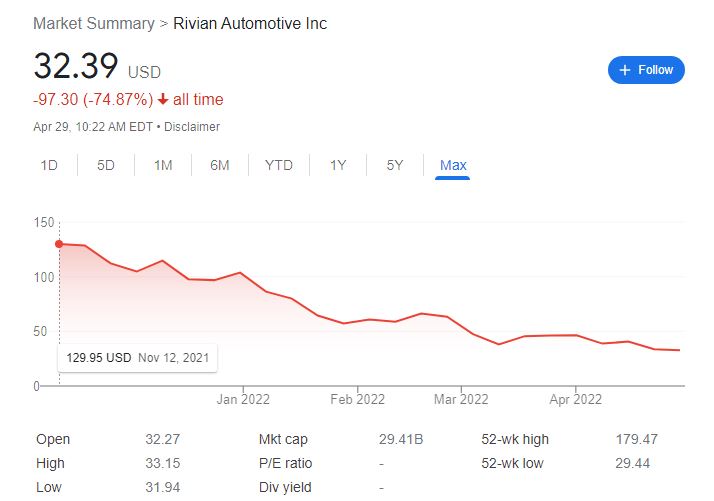The image size is (714, 501).
Task: Click the Jan 2022 axis label
Action: (244, 398)
